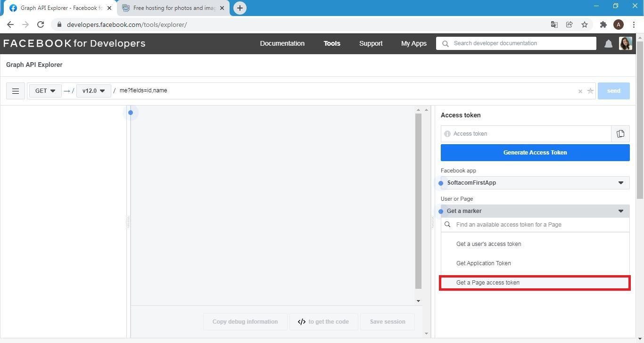The width and height of the screenshot is (644, 343).
Task: Click the send button
Action: [613, 91]
